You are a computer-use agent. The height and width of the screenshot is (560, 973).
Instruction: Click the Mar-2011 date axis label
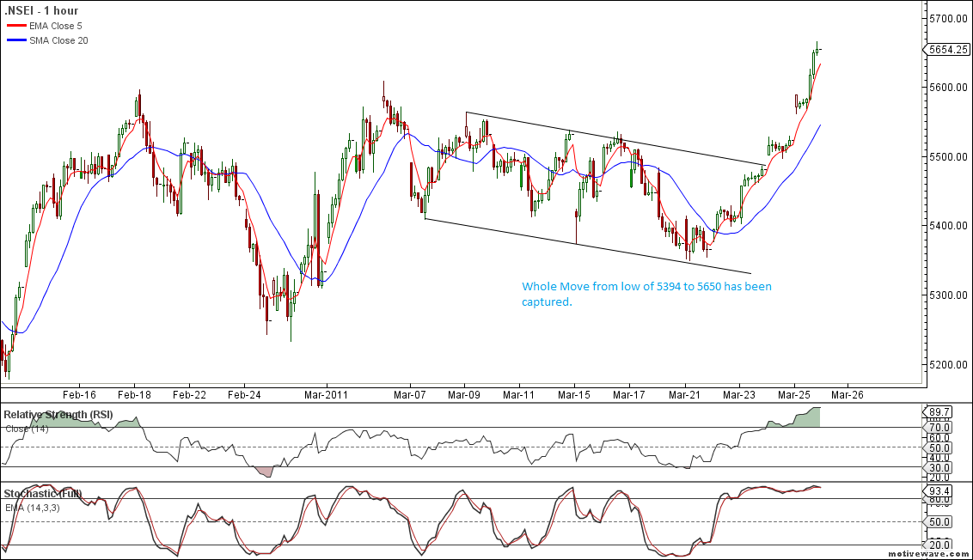[325, 394]
